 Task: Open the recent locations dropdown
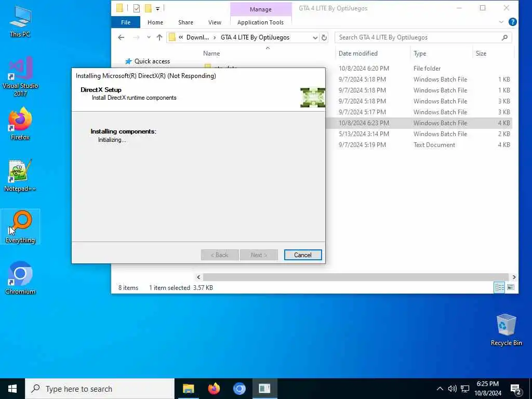(149, 37)
